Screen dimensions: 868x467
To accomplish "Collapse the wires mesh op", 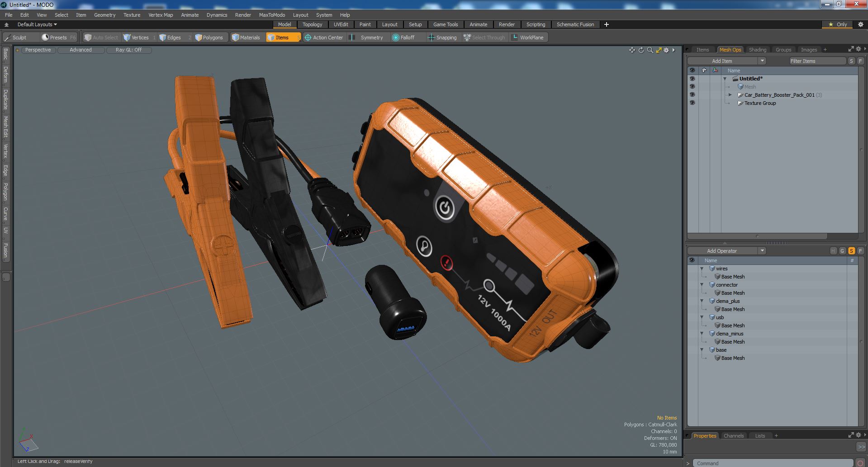I will pyautogui.click(x=702, y=269).
